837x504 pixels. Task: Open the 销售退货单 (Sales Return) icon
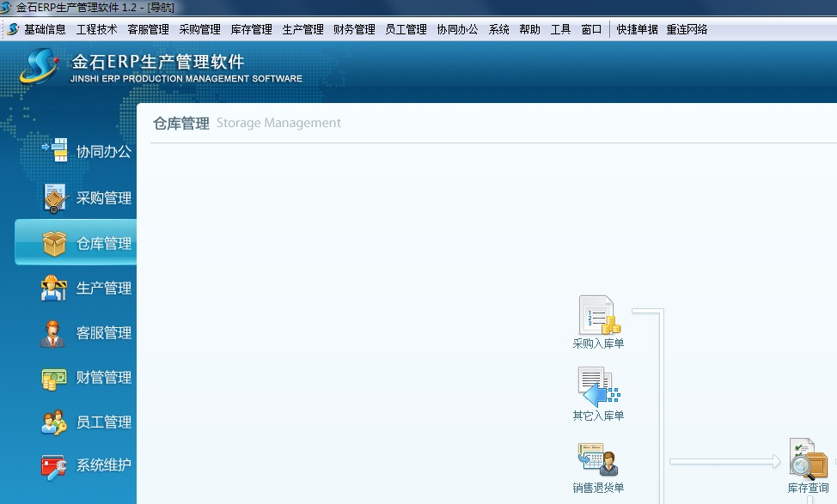597,459
